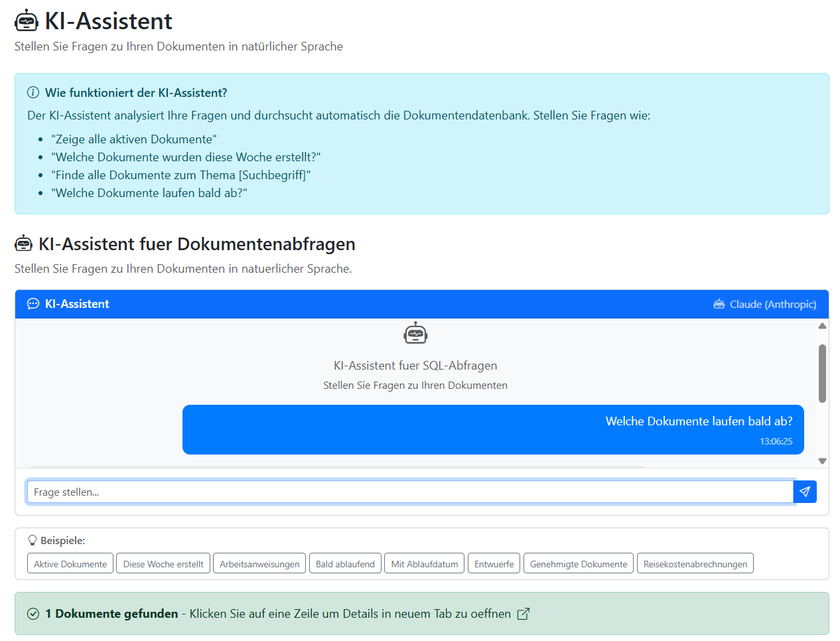The image size is (840, 641).
Task: Select the Bald ablaufend example
Action: (345, 563)
